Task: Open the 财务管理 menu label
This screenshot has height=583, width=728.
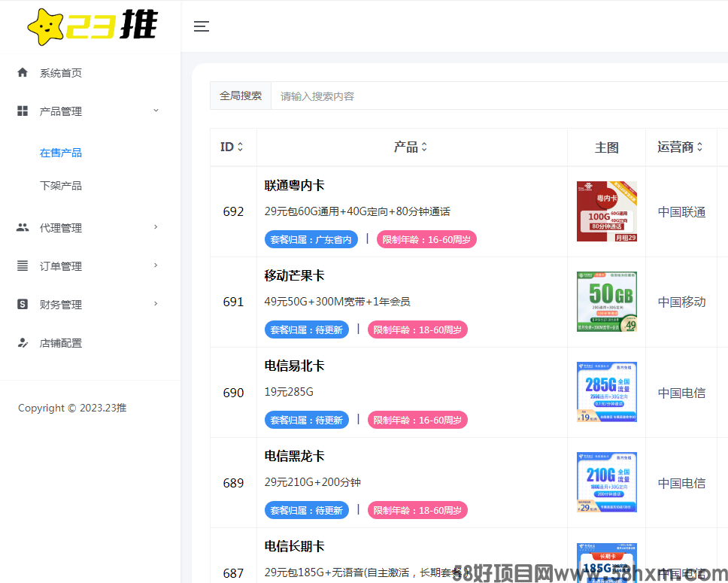Action: (61, 305)
